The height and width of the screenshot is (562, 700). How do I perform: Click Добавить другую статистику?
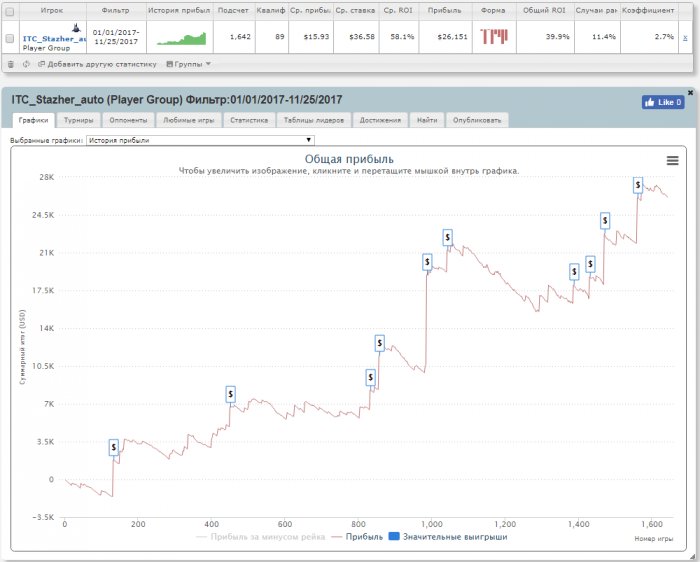(97, 64)
